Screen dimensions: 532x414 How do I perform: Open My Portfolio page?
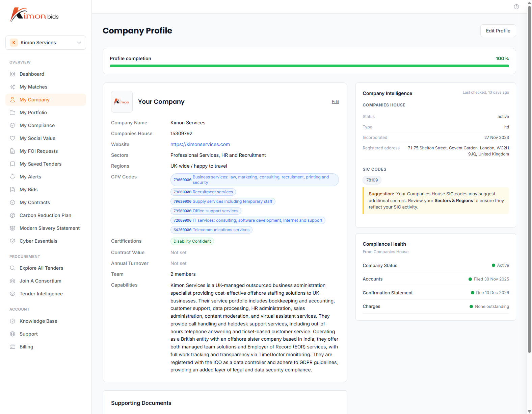46,113
